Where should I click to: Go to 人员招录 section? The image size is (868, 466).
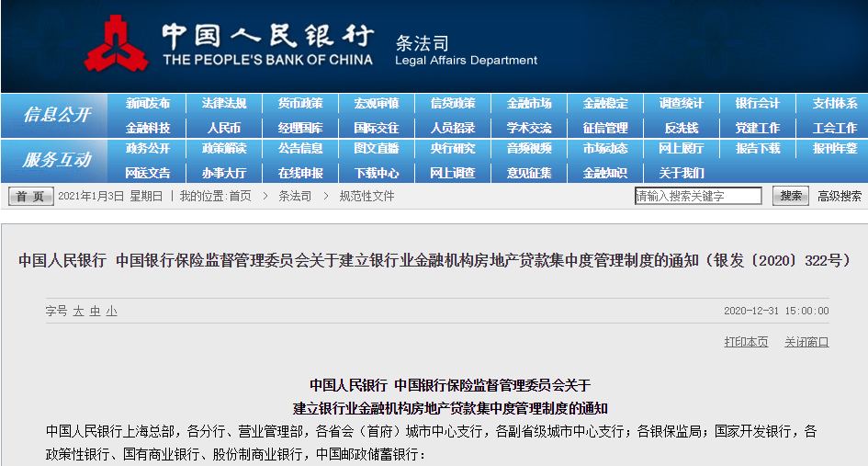453,128
